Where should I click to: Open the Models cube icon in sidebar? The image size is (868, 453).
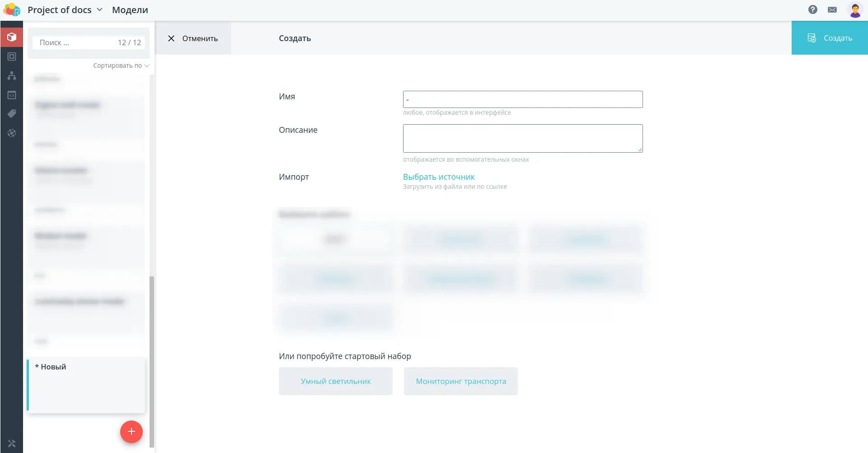pyautogui.click(x=12, y=37)
